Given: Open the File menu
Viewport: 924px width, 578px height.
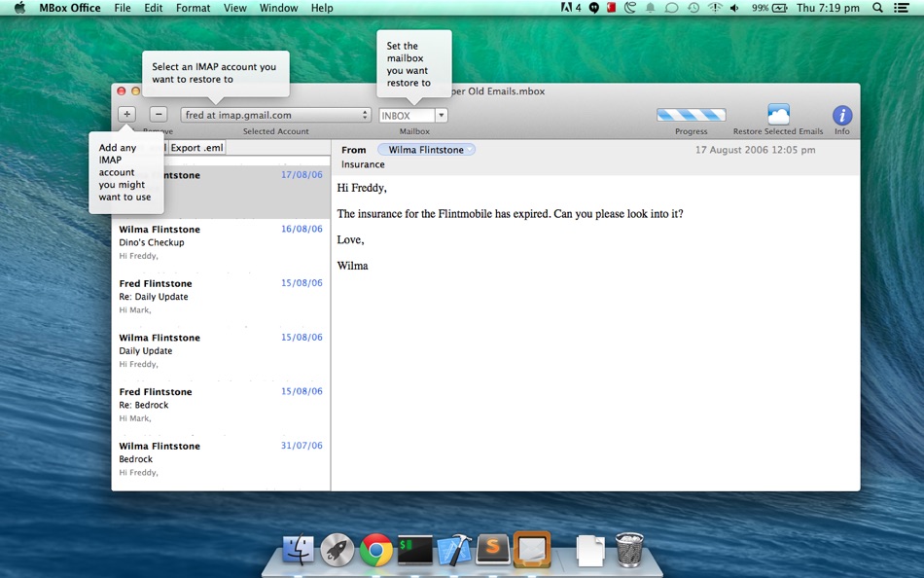Looking at the screenshot, I should point(123,8).
